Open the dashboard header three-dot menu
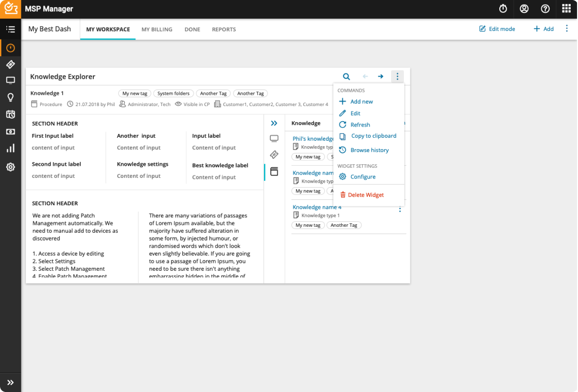Screen dimensions: 578x392 click(x=567, y=28)
